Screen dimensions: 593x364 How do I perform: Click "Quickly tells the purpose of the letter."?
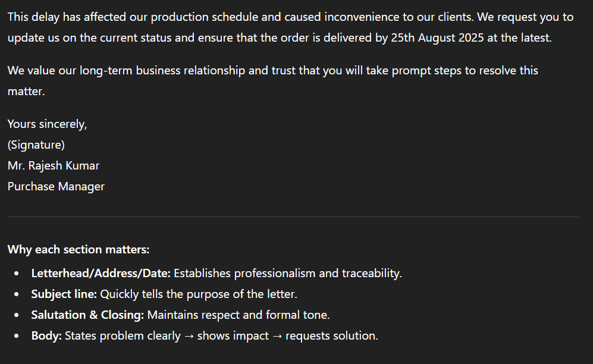click(x=199, y=294)
